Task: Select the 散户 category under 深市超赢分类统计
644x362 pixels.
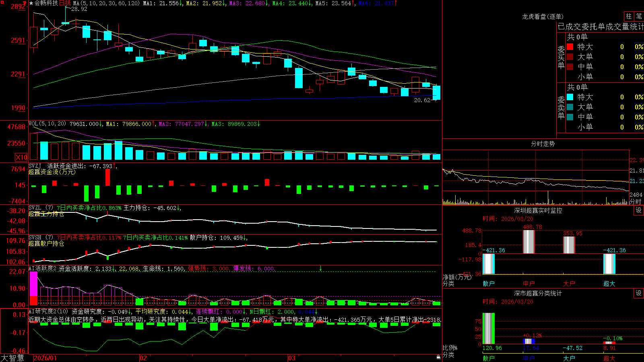Action: point(489,358)
